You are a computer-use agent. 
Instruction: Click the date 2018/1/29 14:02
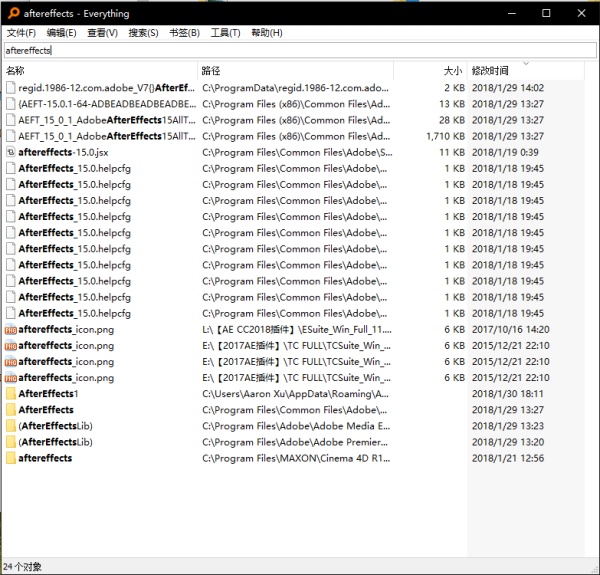pyautogui.click(x=508, y=88)
